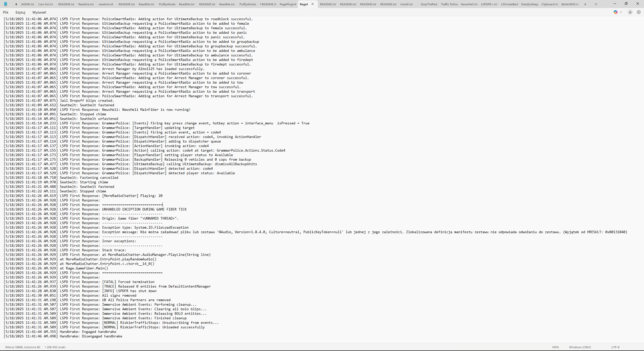Switch to the Cars list.ini tab
The height and width of the screenshot is (351, 644).
[46, 4]
